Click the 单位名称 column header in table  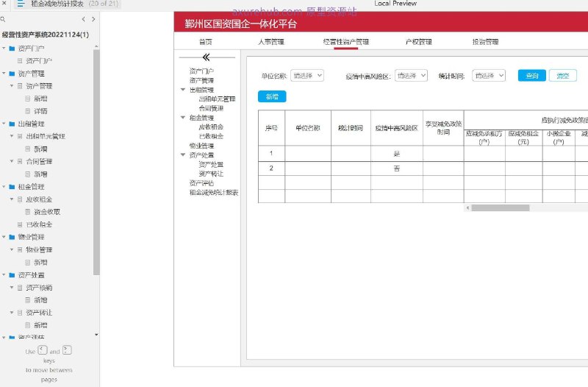click(308, 128)
